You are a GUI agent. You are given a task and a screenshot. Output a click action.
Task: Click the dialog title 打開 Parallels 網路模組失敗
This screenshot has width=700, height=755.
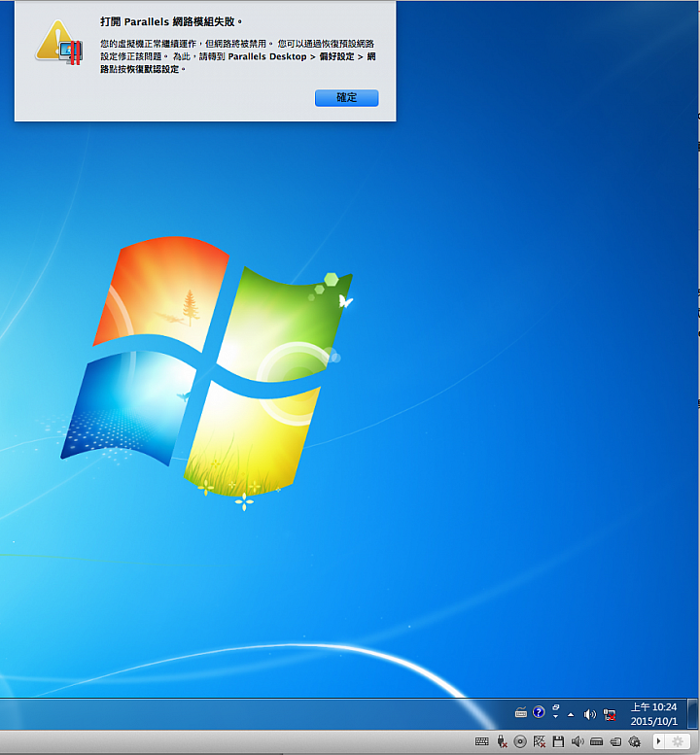point(171,21)
